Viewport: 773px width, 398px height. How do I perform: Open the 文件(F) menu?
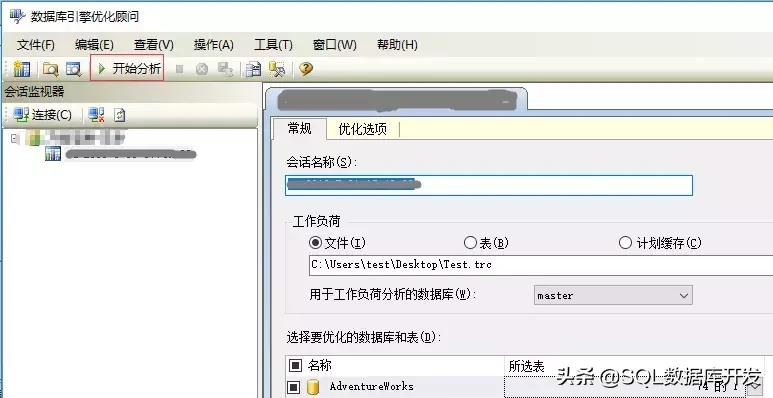pyautogui.click(x=35, y=45)
